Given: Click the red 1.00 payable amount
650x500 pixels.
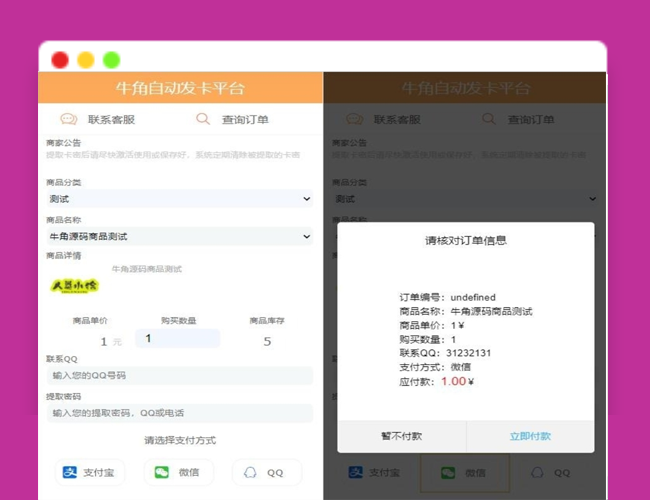Looking at the screenshot, I should (x=453, y=381).
